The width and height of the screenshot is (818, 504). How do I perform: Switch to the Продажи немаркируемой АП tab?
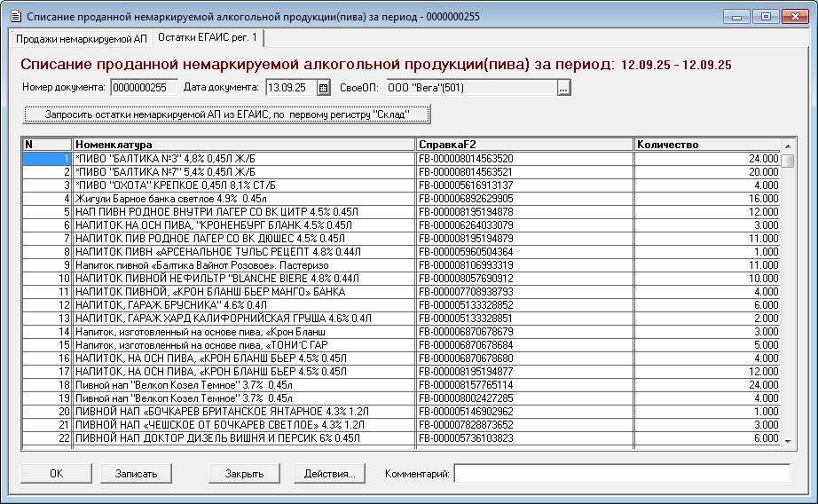[x=82, y=38]
